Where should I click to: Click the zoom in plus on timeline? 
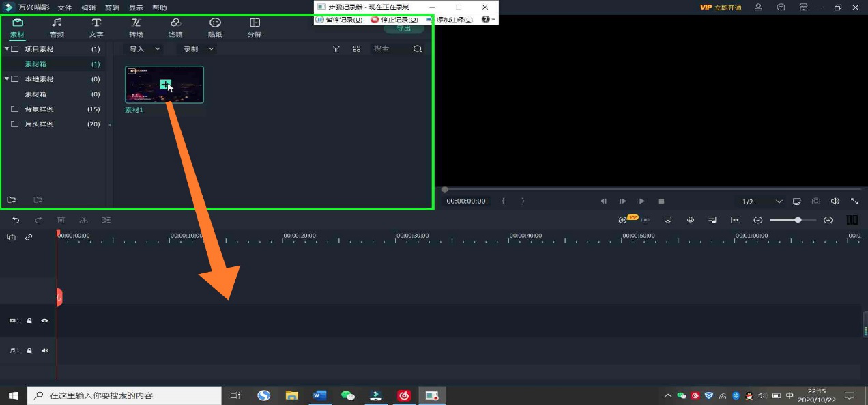[828, 220]
